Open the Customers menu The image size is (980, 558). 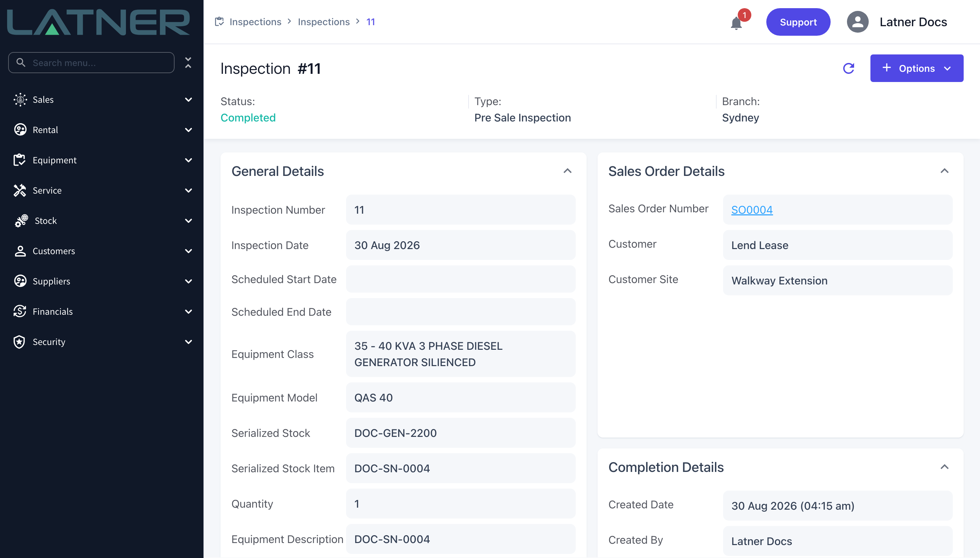(101, 251)
